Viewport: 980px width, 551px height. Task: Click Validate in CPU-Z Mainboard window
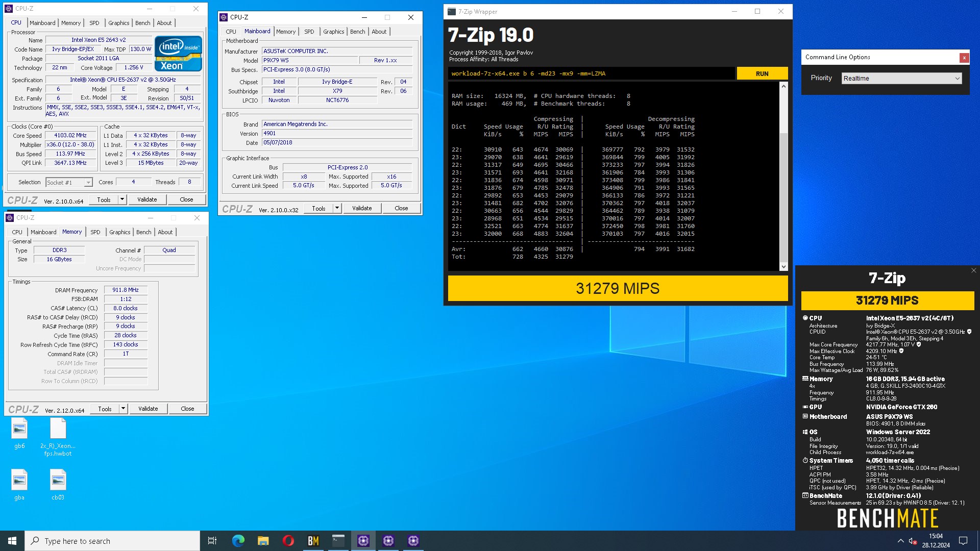click(x=362, y=208)
